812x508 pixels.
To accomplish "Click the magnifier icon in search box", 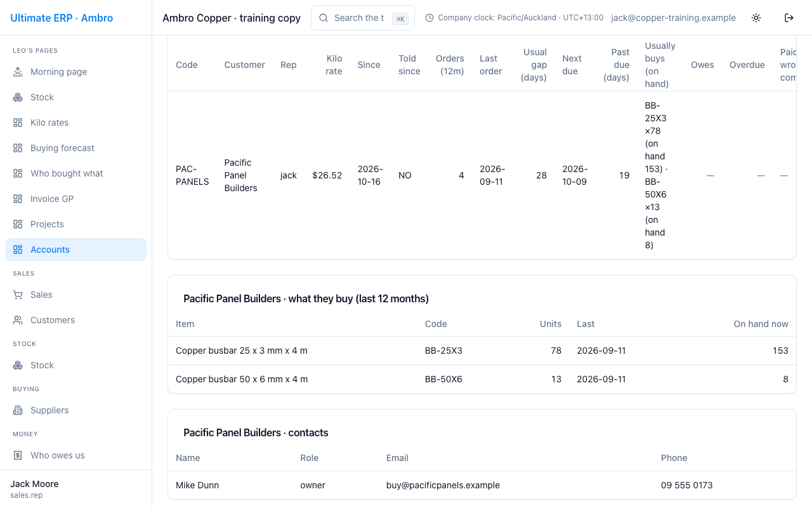I will pos(324,18).
